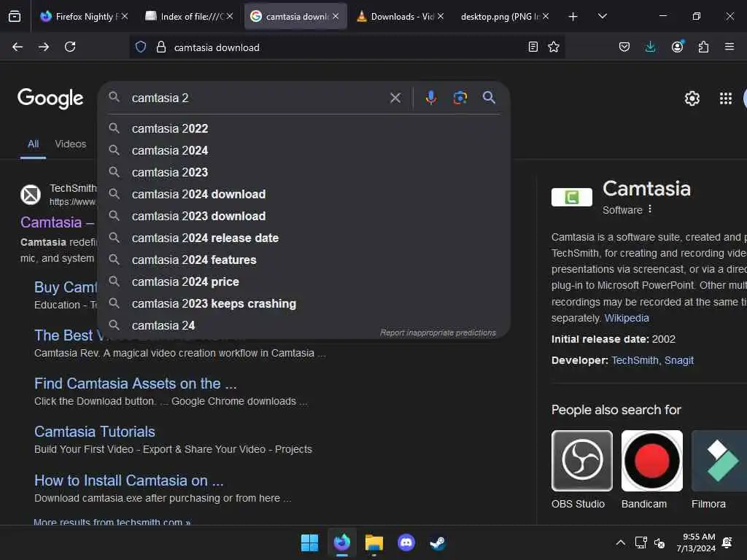
Task: Choose suggestion camtasia 2024 features
Action: tap(304, 260)
